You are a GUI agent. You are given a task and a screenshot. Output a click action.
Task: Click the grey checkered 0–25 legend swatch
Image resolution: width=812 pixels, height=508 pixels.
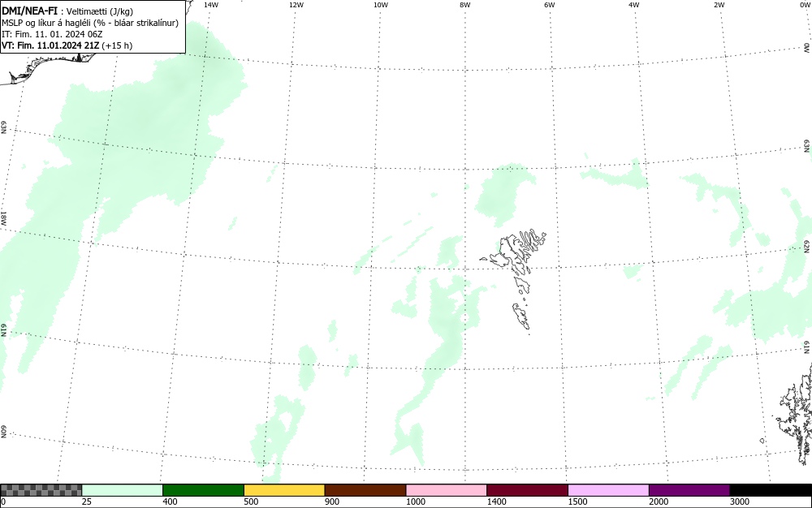pos(41,490)
